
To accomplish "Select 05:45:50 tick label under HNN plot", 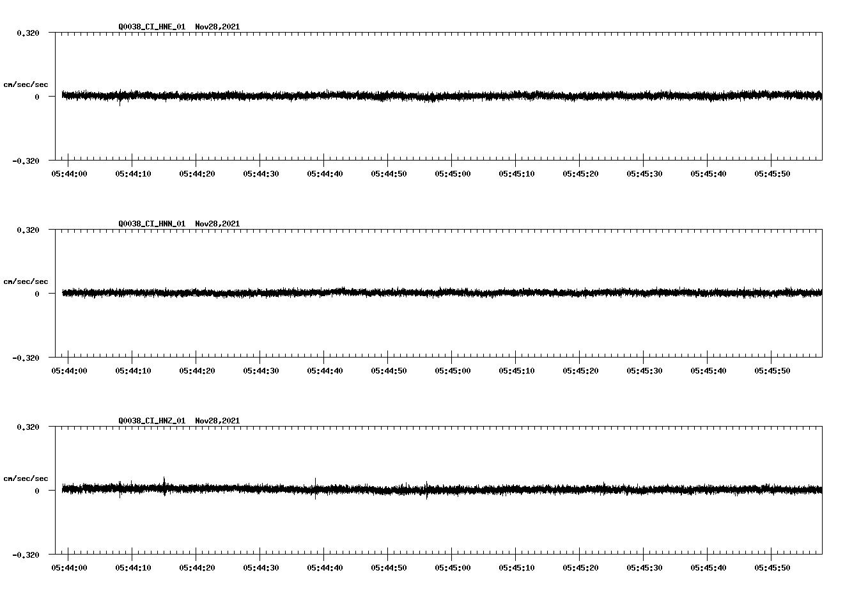I will tap(772, 371).
